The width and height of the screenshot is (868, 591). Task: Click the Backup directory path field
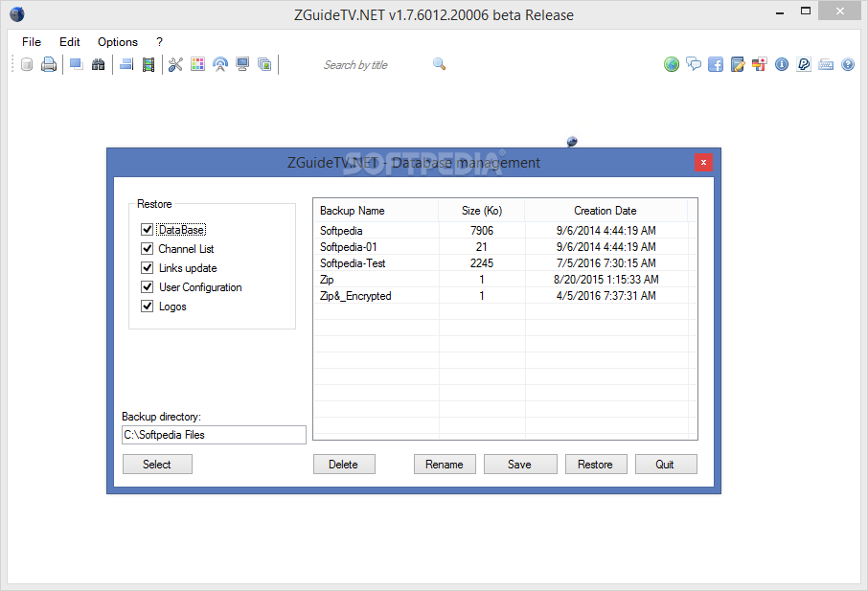click(214, 435)
